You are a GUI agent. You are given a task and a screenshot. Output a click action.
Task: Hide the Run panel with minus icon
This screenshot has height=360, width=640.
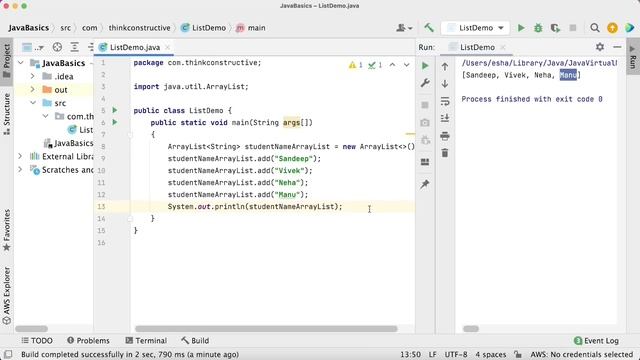point(617,47)
